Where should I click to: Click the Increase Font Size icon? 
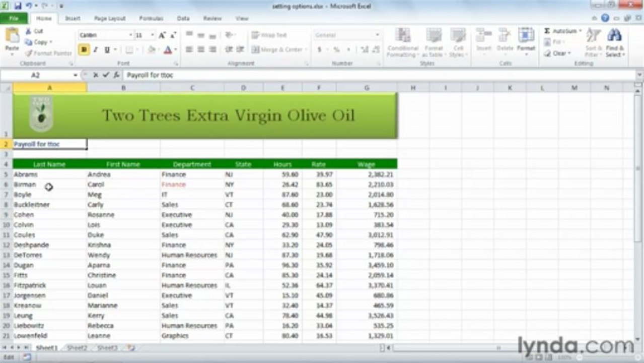tap(162, 35)
